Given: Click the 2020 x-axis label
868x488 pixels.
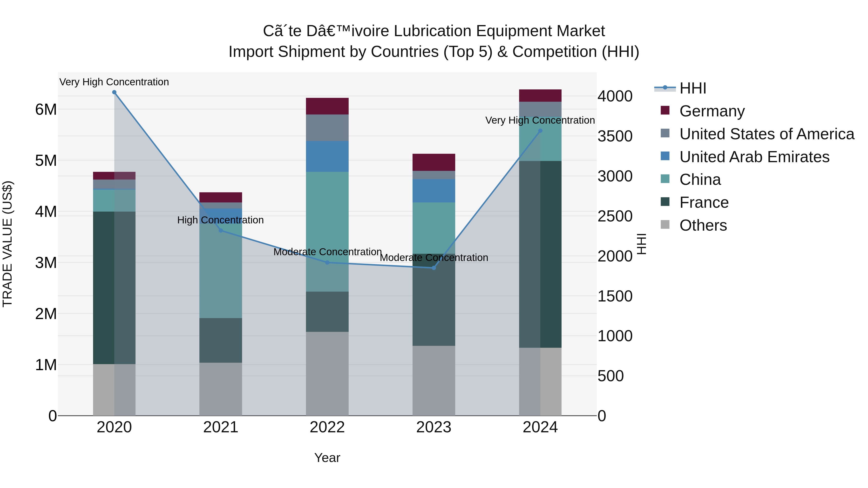Looking at the screenshot, I should coord(114,427).
